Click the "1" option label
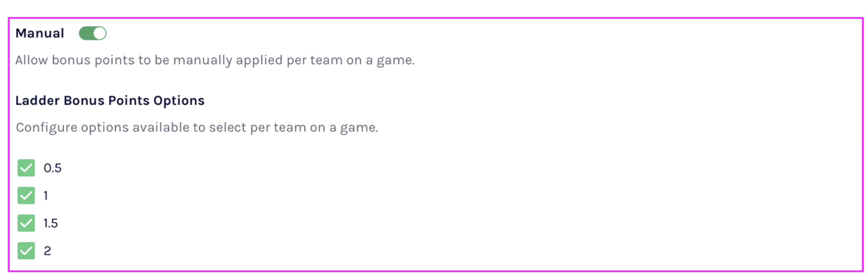Screen dimensions: 868x274 click(46, 196)
